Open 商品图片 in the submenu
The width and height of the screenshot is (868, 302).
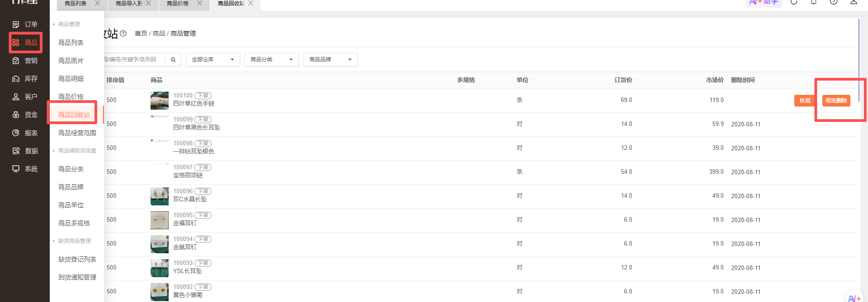[x=71, y=60]
